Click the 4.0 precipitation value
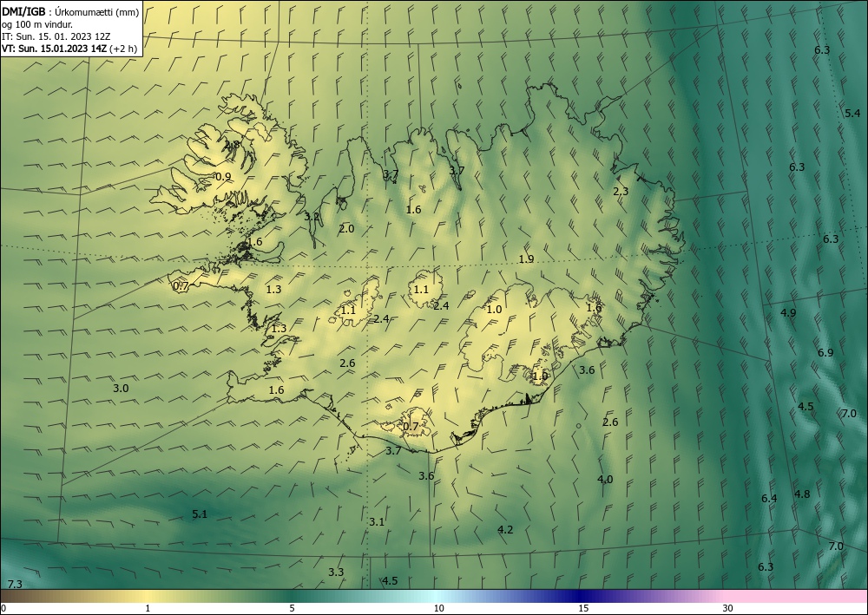The image size is (868, 615). coord(605,479)
